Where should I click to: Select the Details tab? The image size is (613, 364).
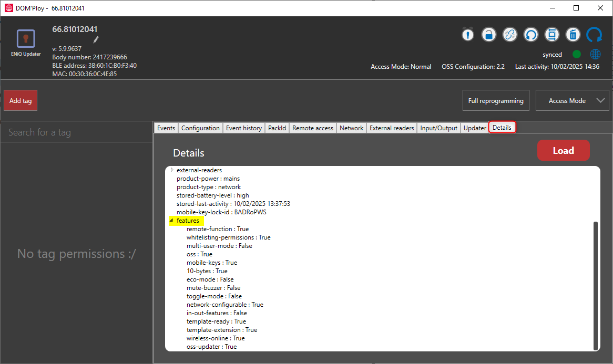click(502, 127)
